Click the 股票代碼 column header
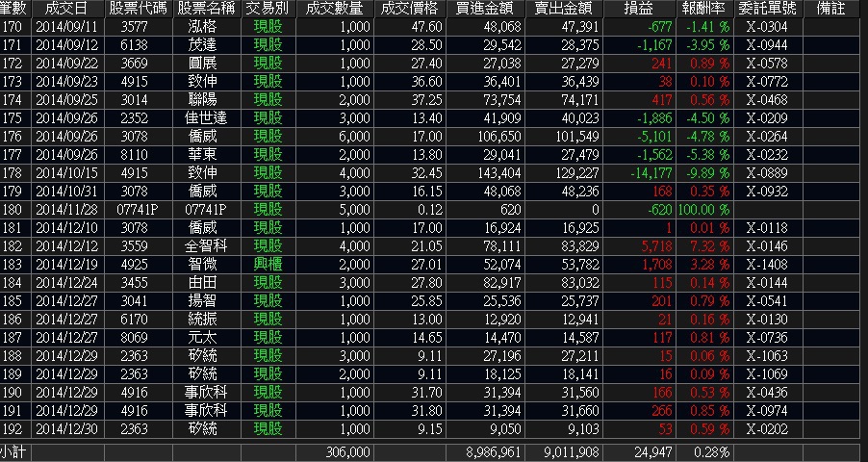 point(139,9)
